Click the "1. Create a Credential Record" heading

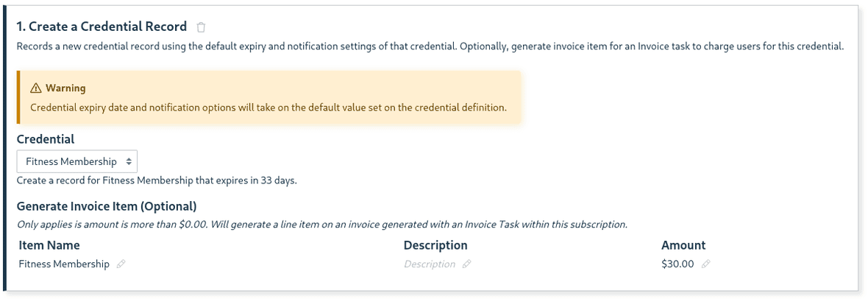click(x=102, y=27)
